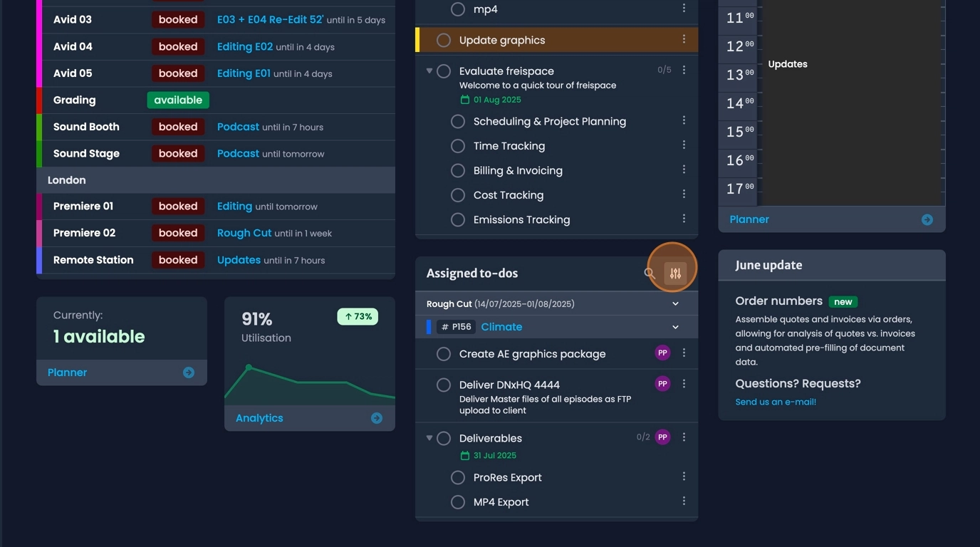Open the Assigned to-dos filter settings
This screenshot has width=980, height=547.
675,273
